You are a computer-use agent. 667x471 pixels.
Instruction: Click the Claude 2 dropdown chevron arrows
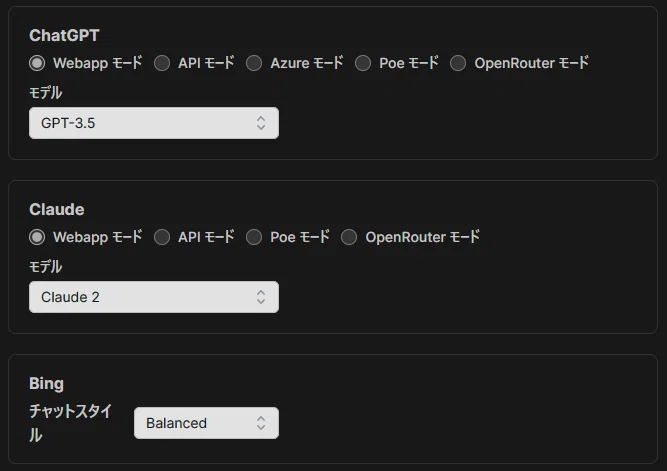click(x=261, y=297)
